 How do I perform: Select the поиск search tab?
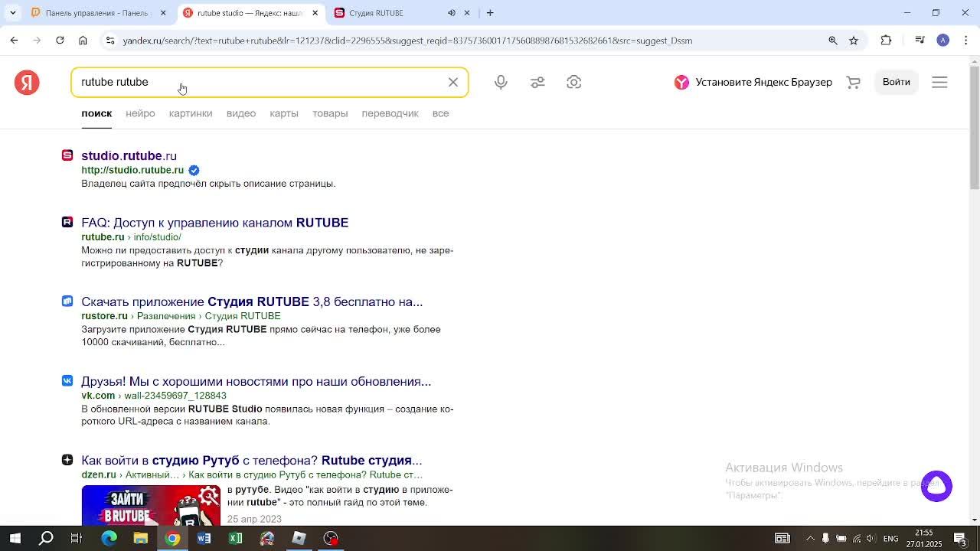point(96,113)
